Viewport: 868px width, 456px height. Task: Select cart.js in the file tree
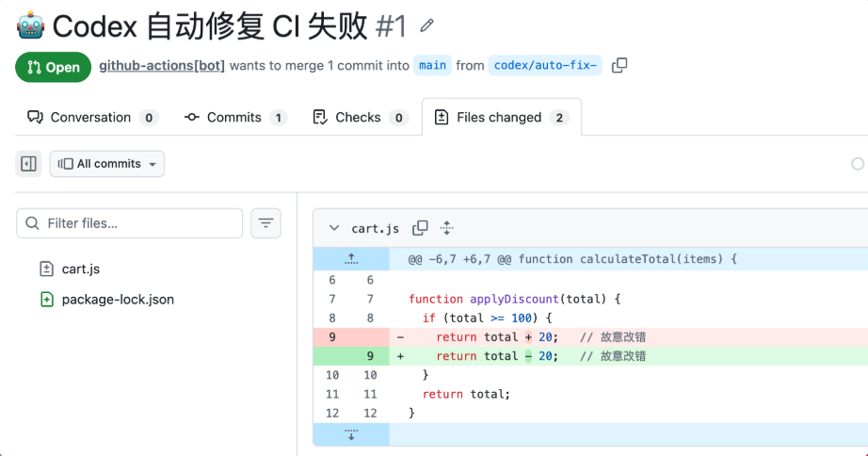(81, 269)
